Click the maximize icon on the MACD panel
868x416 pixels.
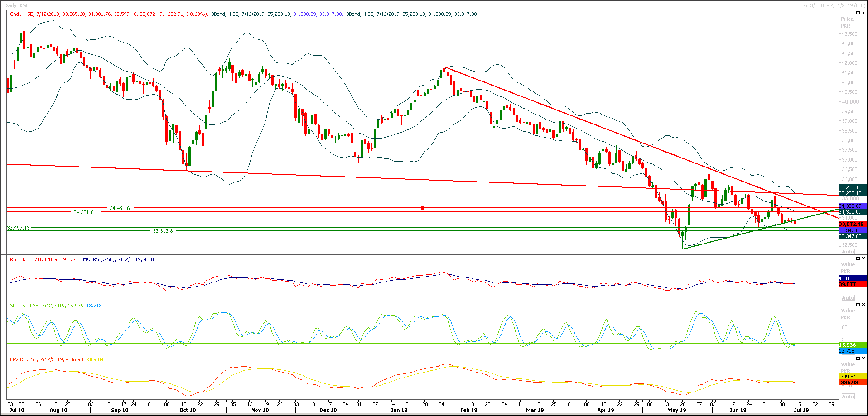click(858, 359)
